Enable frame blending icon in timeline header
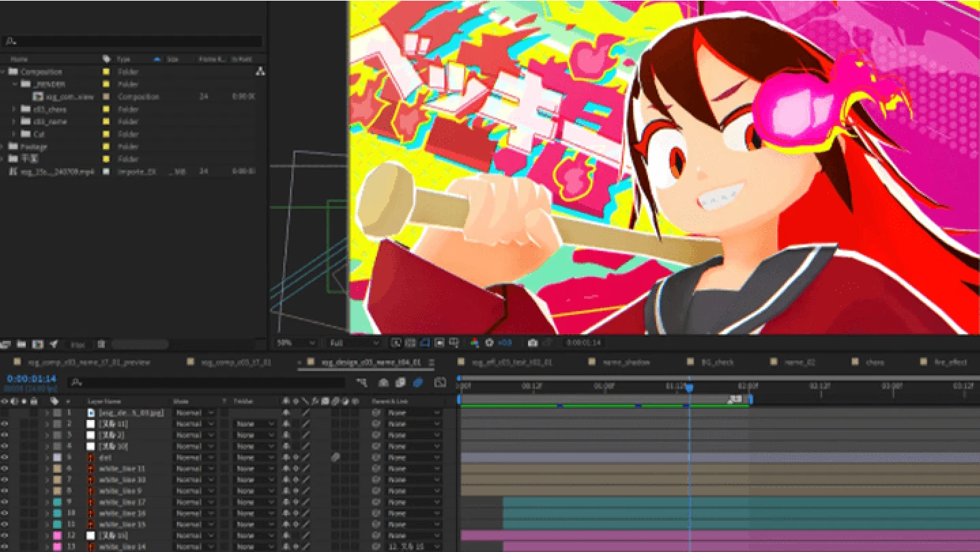 click(400, 383)
